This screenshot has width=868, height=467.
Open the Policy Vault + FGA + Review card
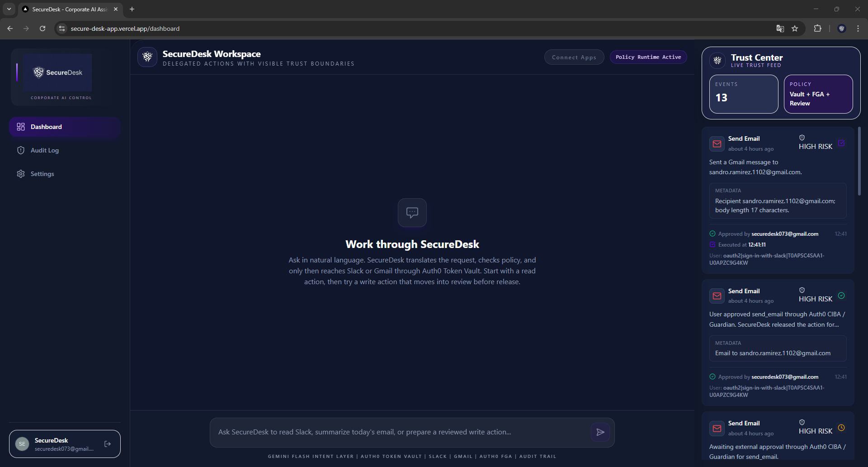click(818, 94)
